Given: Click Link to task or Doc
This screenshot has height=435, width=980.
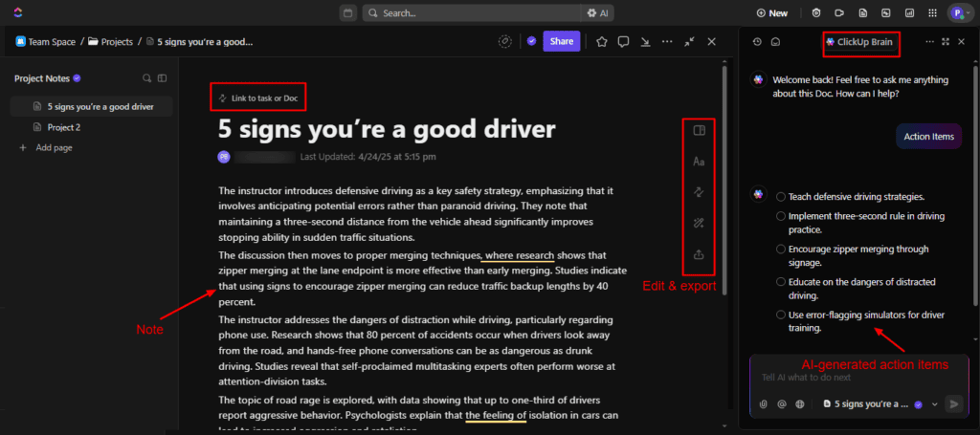Looking at the screenshot, I should [x=257, y=98].
